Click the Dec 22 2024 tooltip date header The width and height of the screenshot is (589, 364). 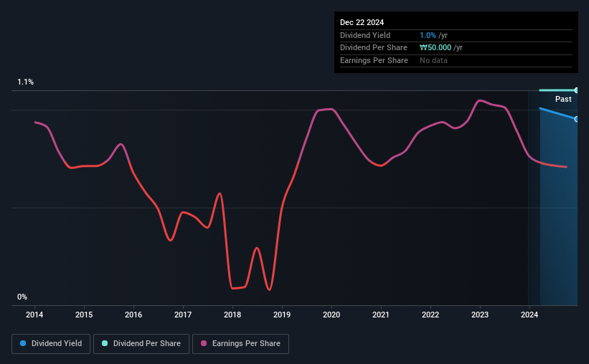tap(362, 22)
